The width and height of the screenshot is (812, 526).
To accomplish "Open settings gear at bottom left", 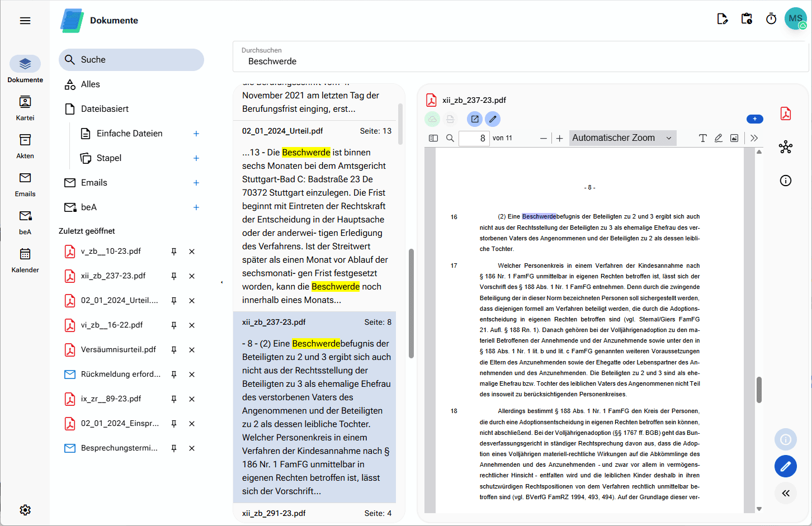I will click(x=25, y=510).
